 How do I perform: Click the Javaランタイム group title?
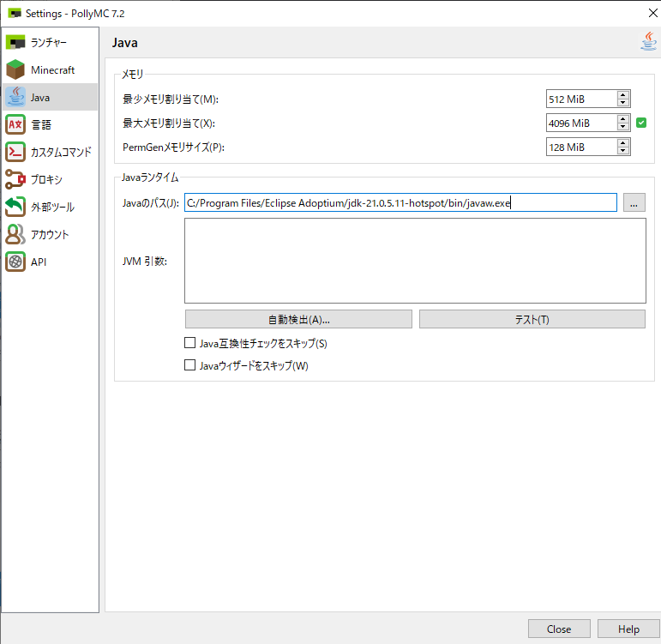(x=150, y=178)
